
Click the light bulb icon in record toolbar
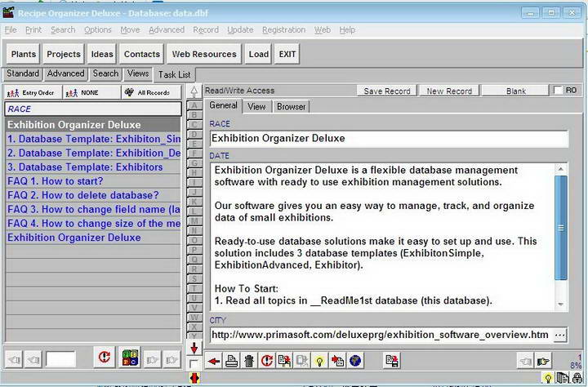tap(319, 361)
